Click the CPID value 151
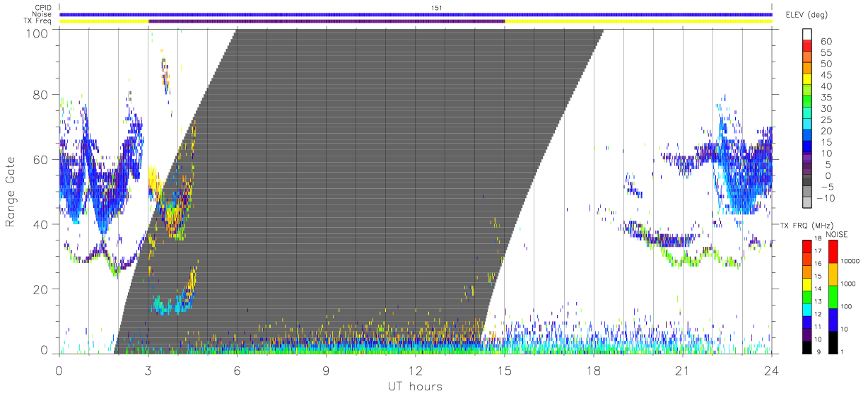868x401 pixels. pos(436,8)
